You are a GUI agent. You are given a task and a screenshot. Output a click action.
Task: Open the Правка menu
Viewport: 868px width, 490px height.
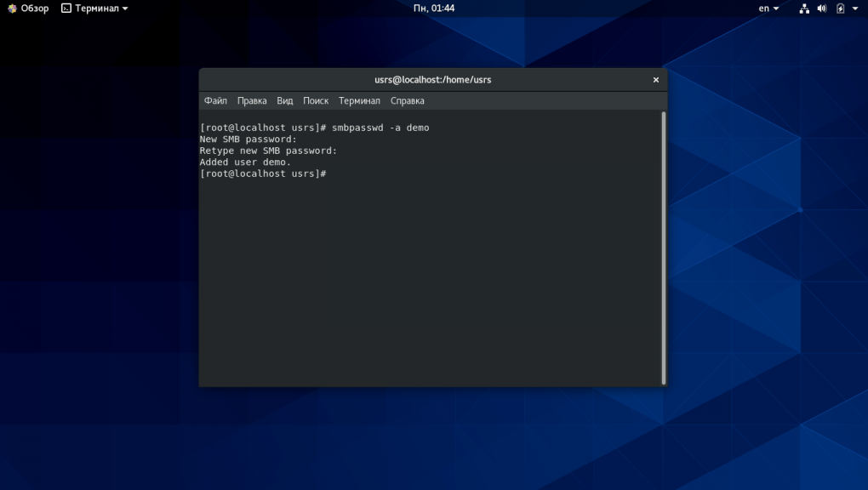coord(252,100)
